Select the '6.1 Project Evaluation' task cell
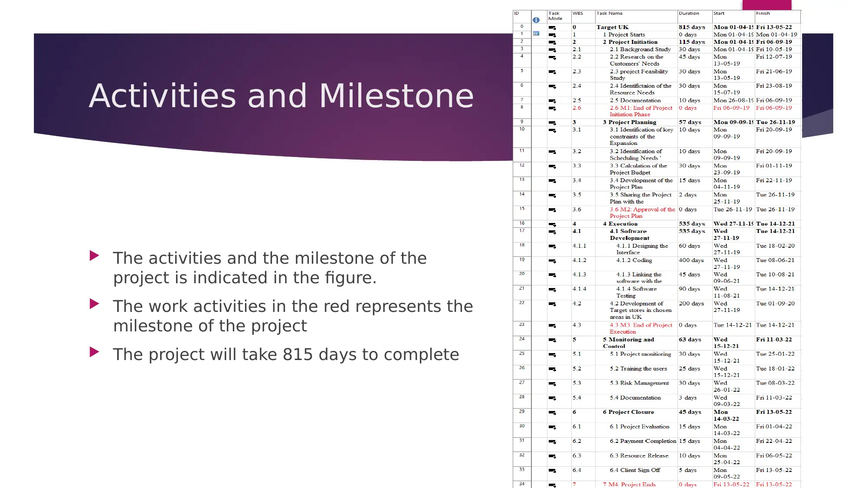Viewport: 868px width, 488px height. click(636, 430)
